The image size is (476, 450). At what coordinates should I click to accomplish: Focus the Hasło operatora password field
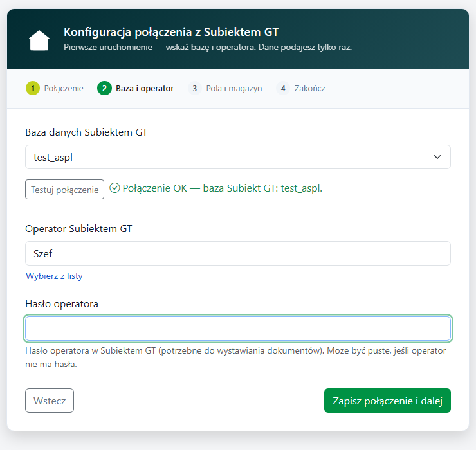coord(238,328)
